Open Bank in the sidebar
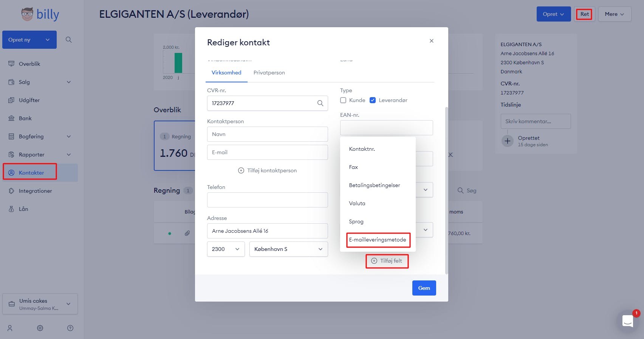 click(x=25, y=118)
